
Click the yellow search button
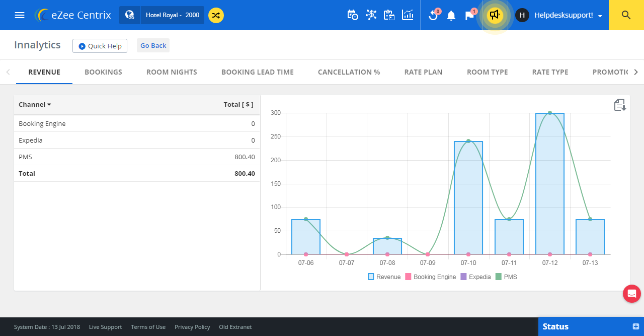point(626,15)
